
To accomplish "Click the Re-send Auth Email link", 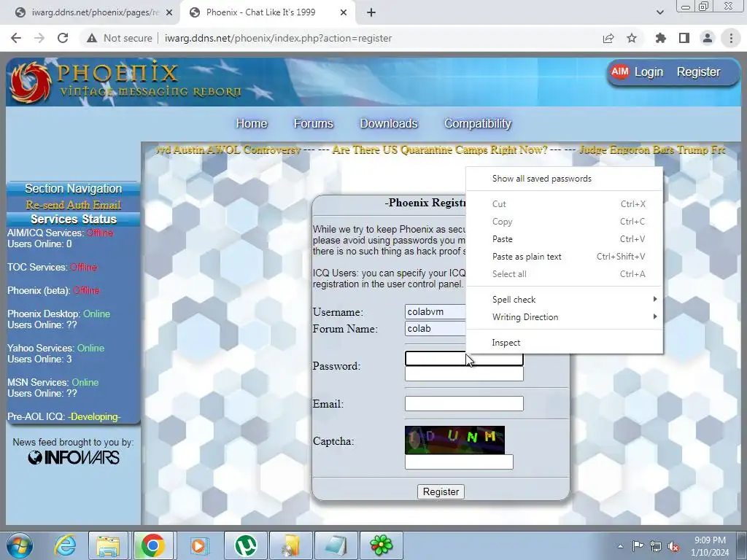I will (74, 205).
